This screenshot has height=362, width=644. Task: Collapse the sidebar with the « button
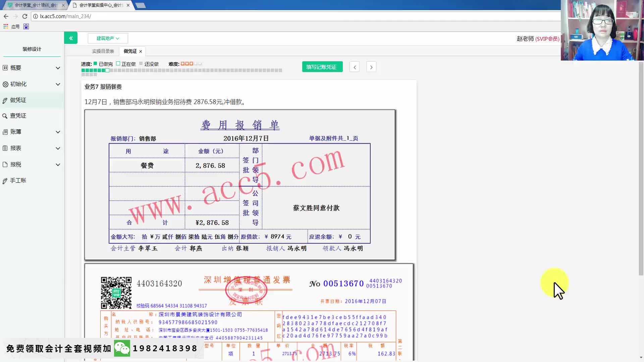tap(71, 38)
